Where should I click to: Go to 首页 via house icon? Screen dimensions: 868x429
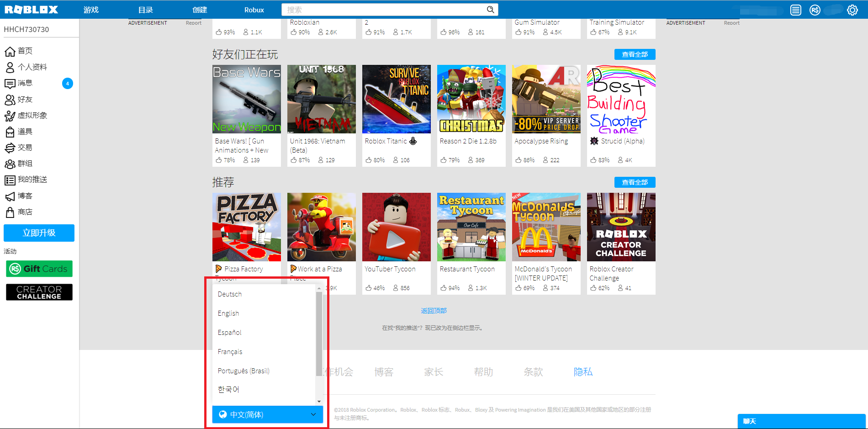pos(10,51)
